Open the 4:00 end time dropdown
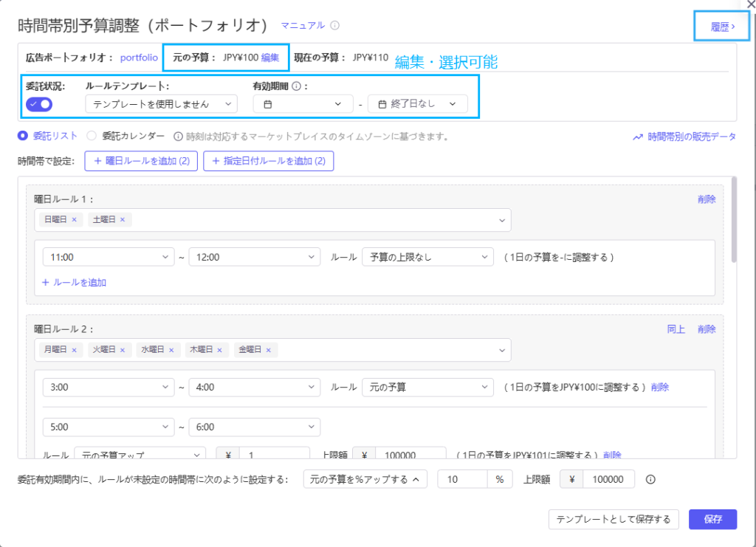Image resolution: width=756 pixels, height=547 pixels. (x=255, y=387)
